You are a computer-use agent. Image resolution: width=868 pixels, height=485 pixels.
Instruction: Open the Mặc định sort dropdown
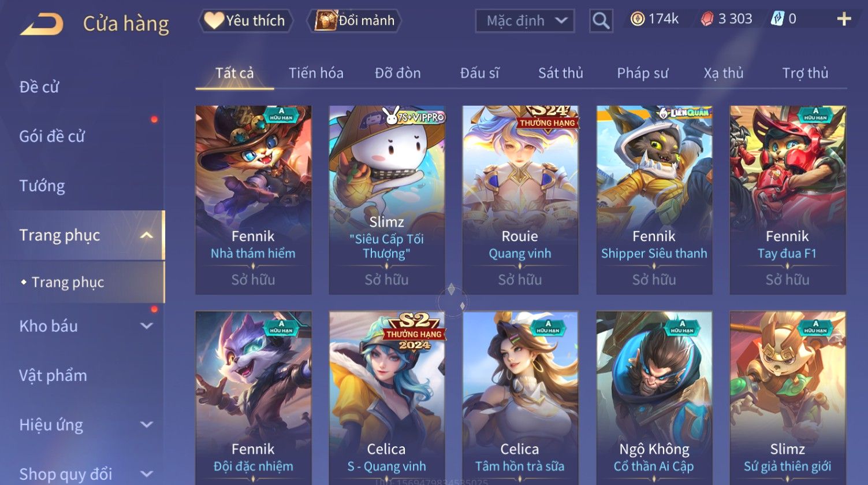[x=525, y=21]
